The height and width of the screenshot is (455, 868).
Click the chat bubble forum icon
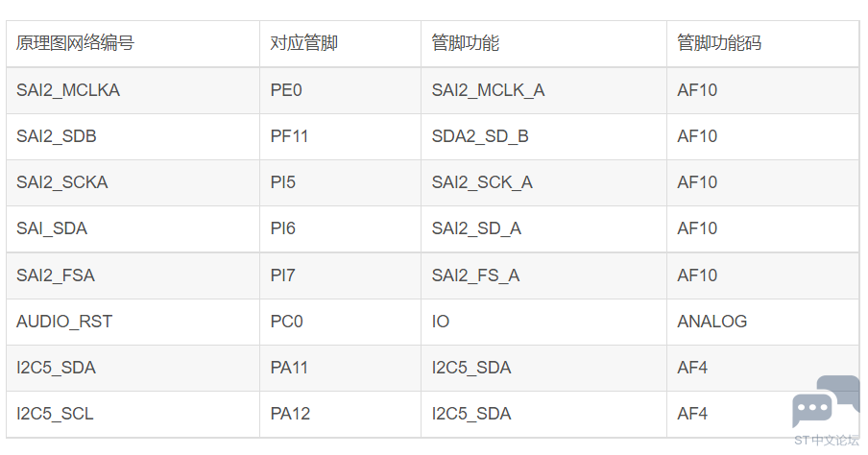pos(826,402)
